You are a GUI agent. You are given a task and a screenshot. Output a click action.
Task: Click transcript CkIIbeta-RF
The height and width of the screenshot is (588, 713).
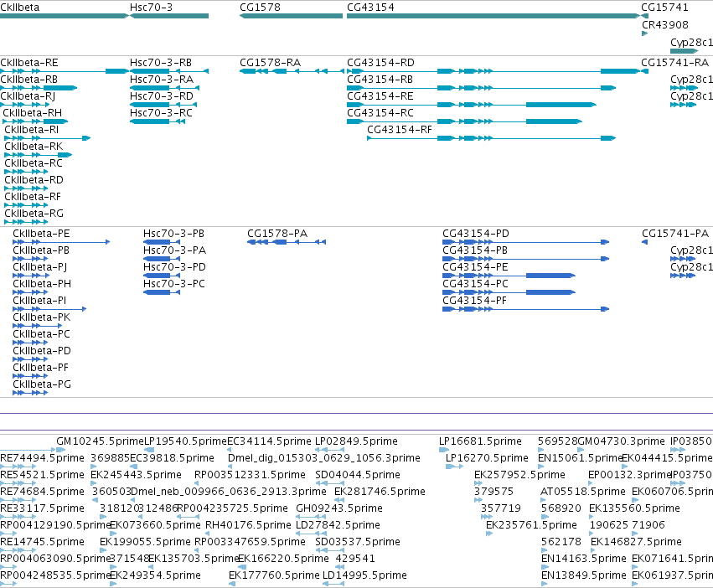pyautogui.click(x=26, y=205)
